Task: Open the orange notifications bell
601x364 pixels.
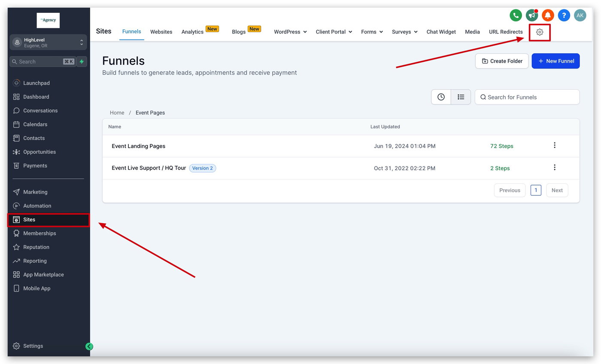Action: tap(548, 15)
